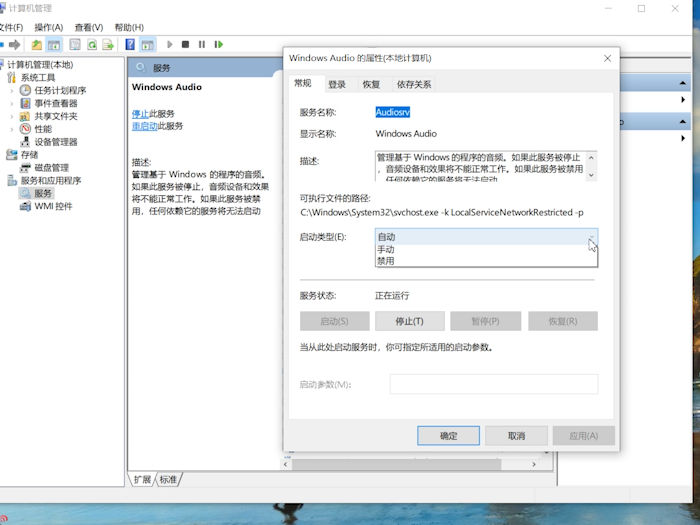Image resolution: width=700 pixels, height=525 pixels.
Task: Click the Audiosrv service name text
Action: [x=392, y=112]
